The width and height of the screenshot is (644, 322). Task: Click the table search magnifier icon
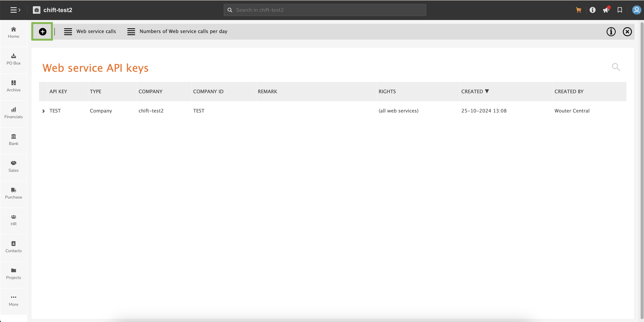point(616,67)
